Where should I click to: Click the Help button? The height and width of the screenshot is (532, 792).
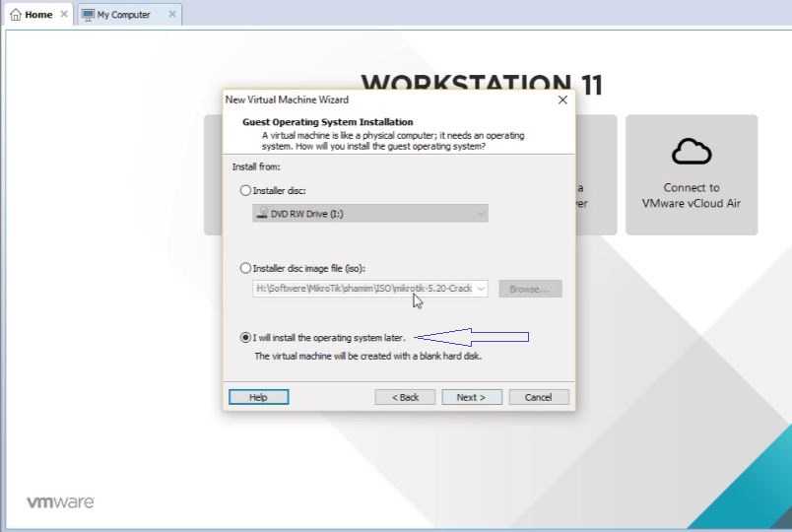[x=259, y=397]
